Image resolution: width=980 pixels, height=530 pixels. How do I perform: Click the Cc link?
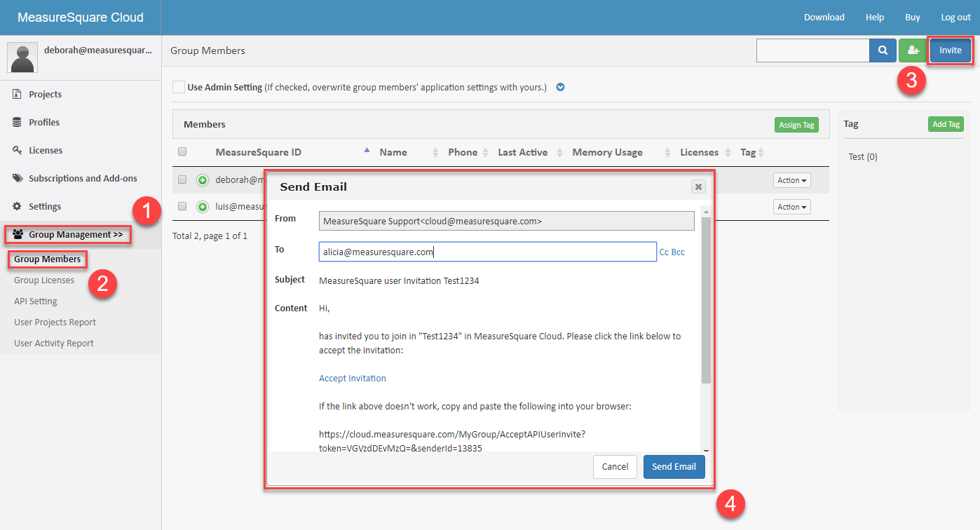click(x=664, y=252)
